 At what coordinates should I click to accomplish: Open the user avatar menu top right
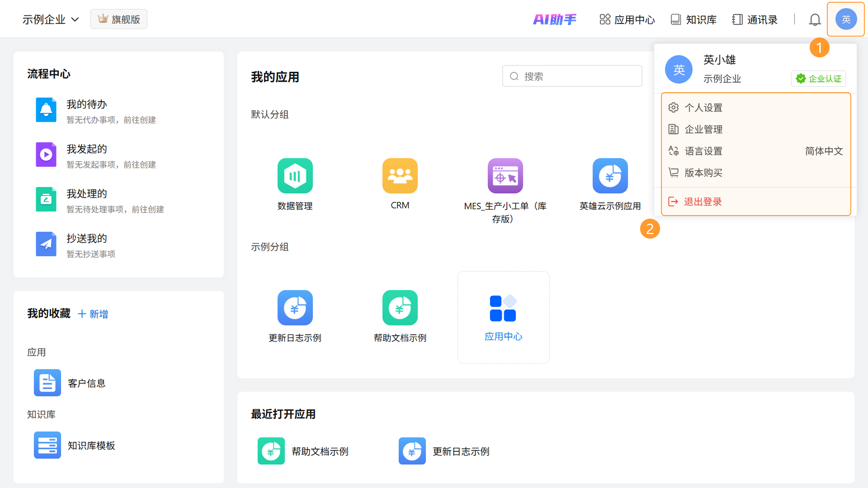[846, 19]
